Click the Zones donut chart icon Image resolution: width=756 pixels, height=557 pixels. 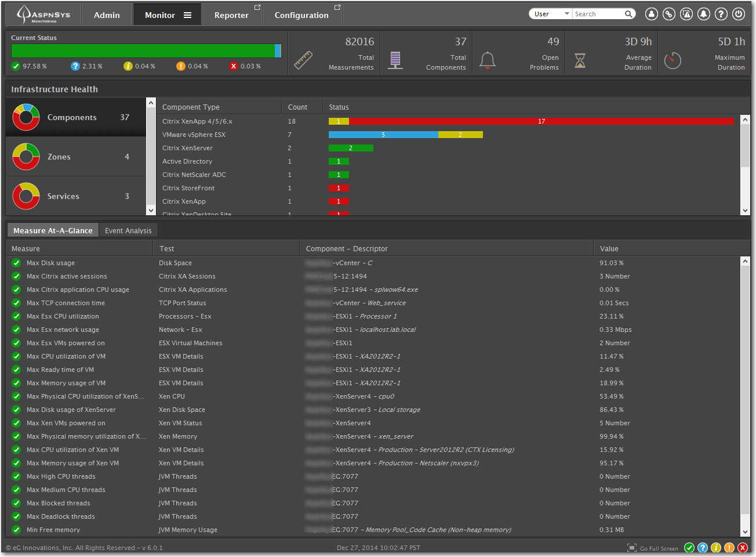point(26,157)
